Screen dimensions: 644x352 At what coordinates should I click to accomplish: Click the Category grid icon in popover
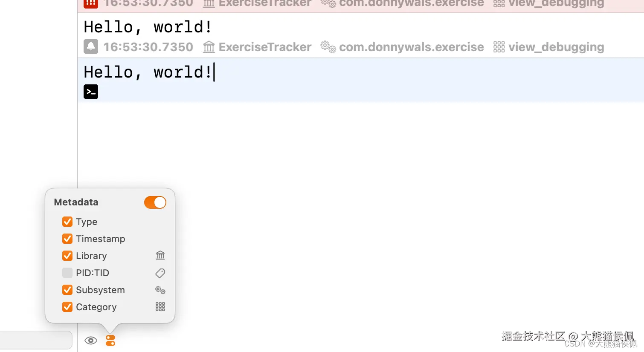pyautogui.click(x=160, y=307)
